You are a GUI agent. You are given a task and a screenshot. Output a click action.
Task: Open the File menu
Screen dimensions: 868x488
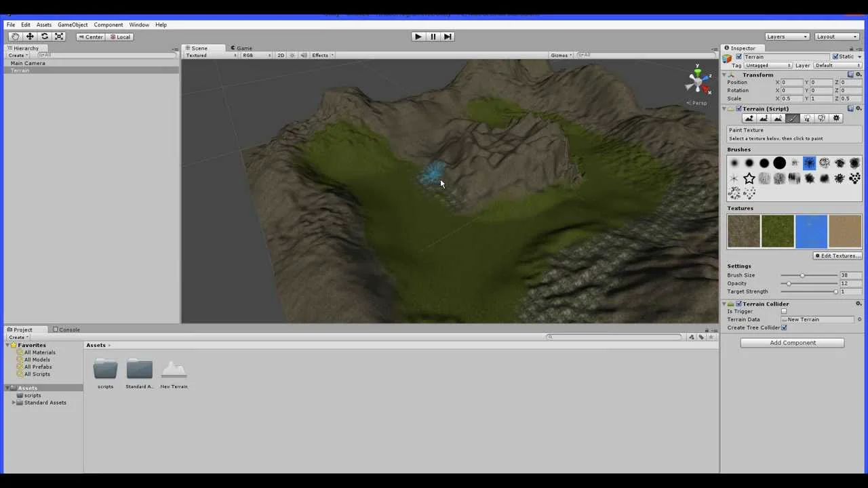(11, 24)
